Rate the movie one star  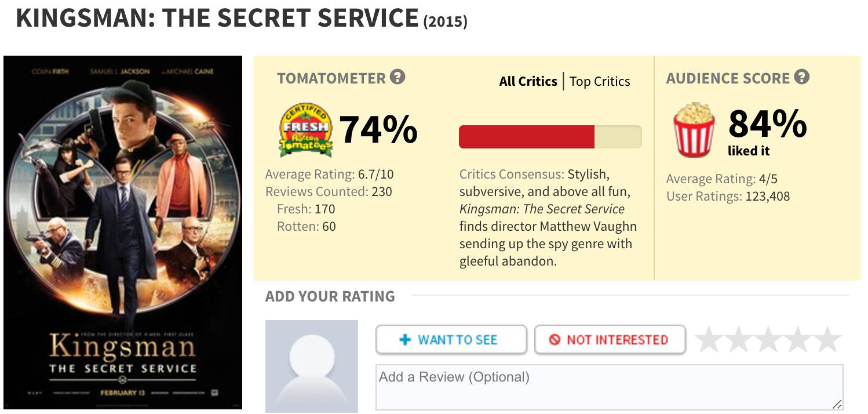tap(710, 340)
